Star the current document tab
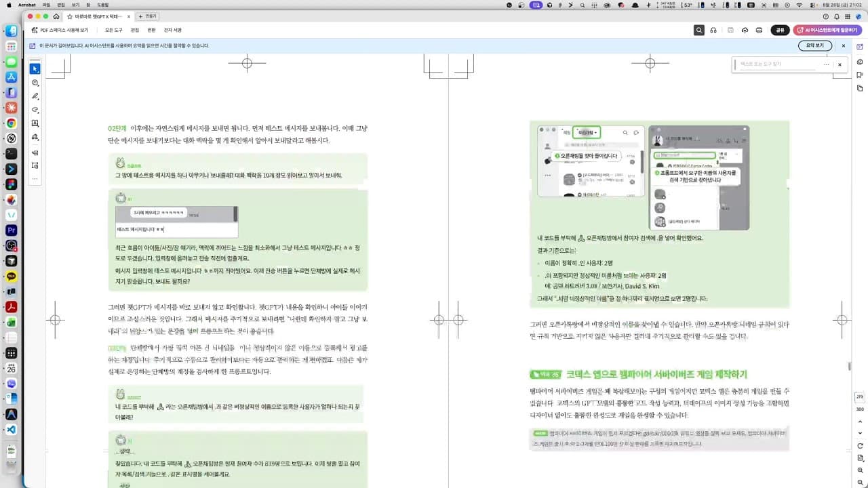Screen dimensions: 868x488 pyautogui.click(x=69, y=16)
